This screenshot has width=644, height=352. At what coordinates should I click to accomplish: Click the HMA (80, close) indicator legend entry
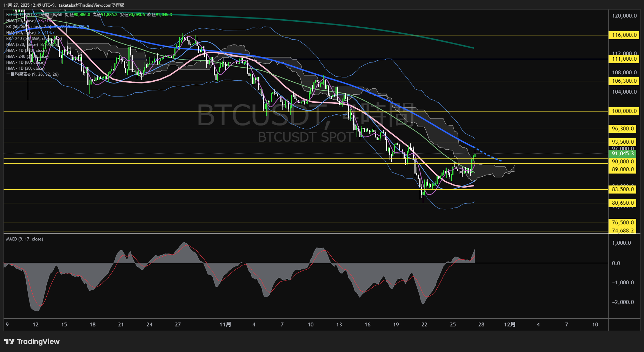tap(21, 32)
